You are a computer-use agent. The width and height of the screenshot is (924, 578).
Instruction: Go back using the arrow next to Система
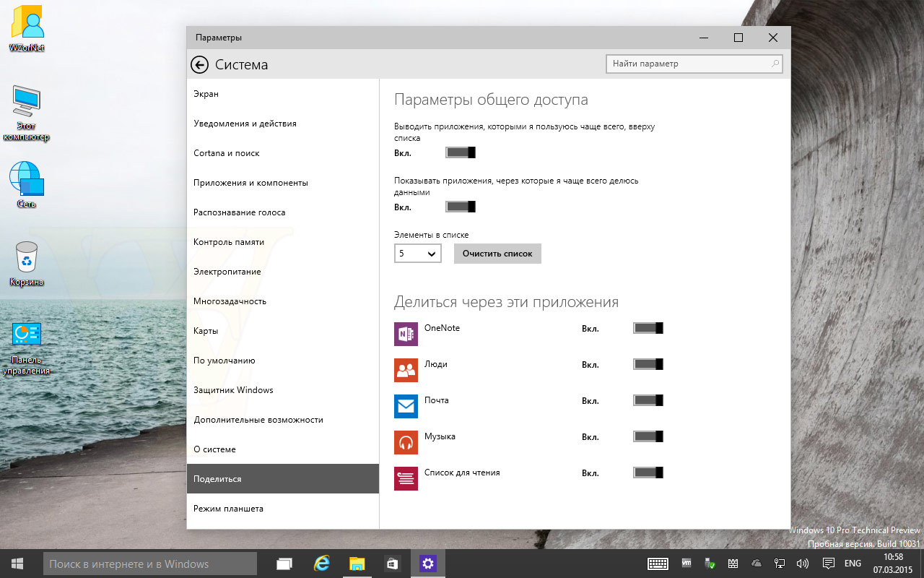point(199,64)
